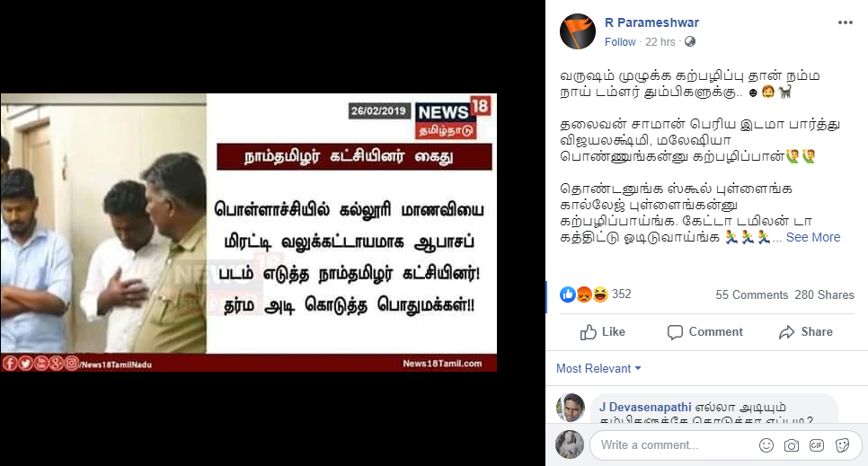868x466 pixels.
Task: Click the Like reaction icon beside 352
Action: pyautogui.click(x=567, y=295)
